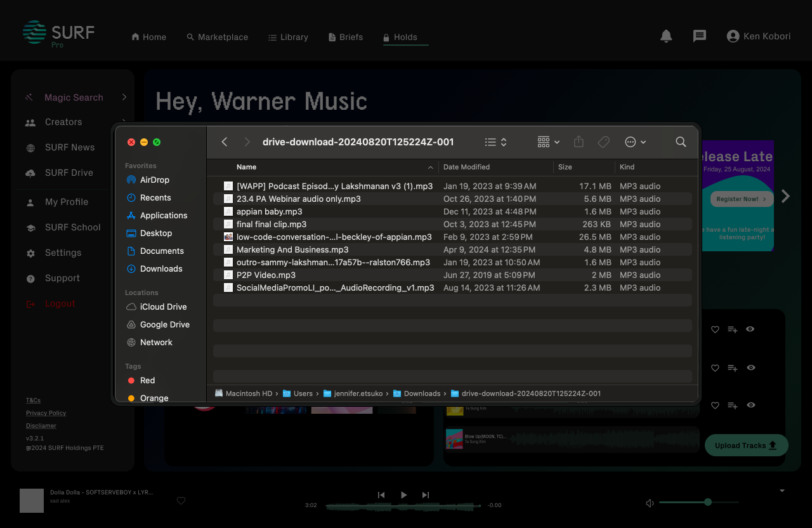Go back in Finder window

(x=225, y=142)
